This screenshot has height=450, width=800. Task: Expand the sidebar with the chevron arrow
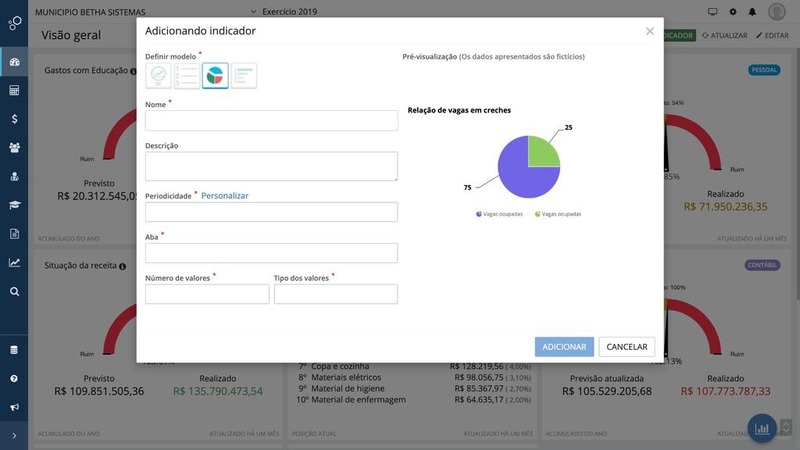point(14,436)
